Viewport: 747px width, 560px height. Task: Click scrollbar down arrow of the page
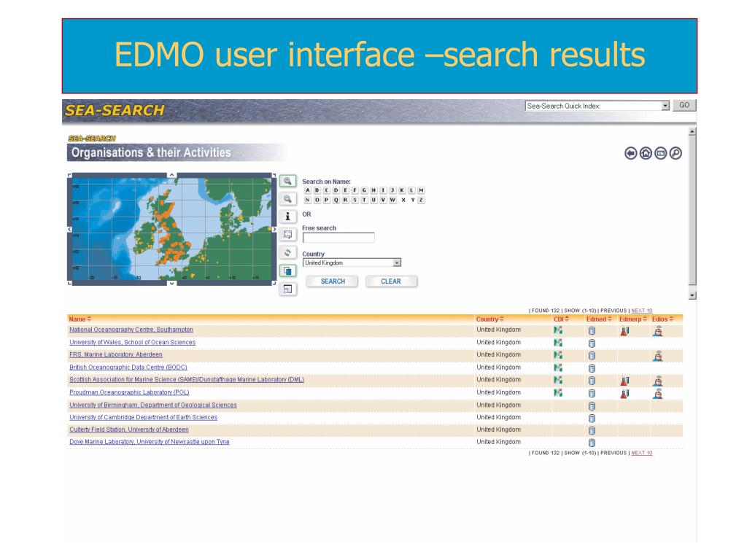coord(692,296)
